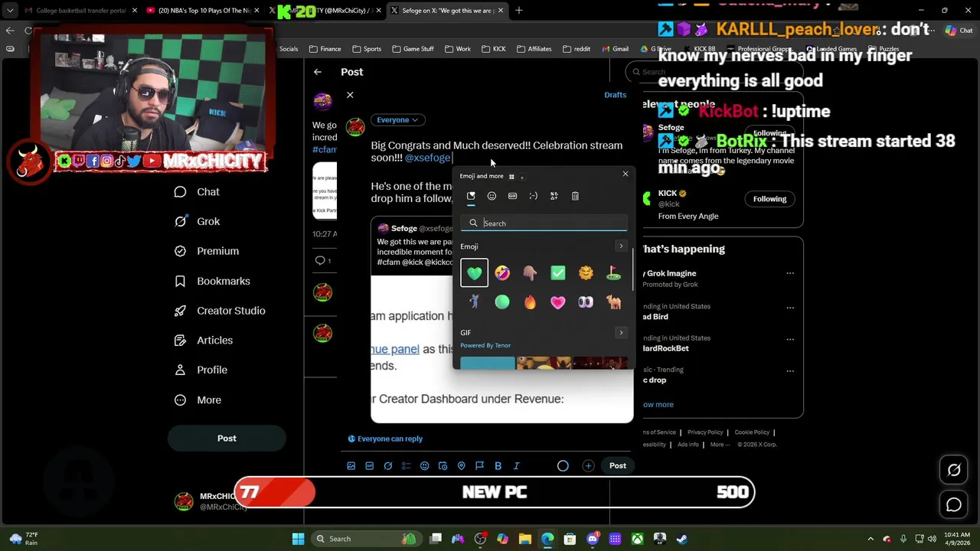Open Xbox app from the taskbar
The height and width of the screenshot is (551, 980).
tap(637, 539)
